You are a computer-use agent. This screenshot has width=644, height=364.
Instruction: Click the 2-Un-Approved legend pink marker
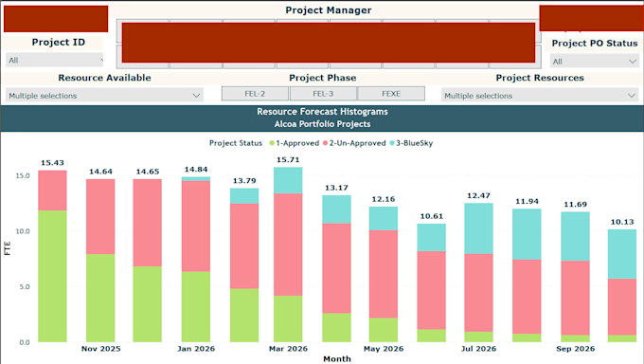click(325, 143)
